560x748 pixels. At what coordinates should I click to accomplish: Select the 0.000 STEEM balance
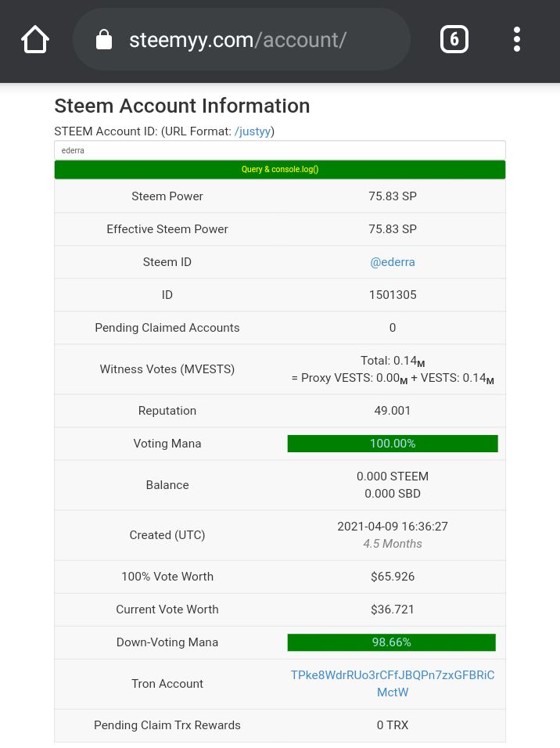pos(393,476)
